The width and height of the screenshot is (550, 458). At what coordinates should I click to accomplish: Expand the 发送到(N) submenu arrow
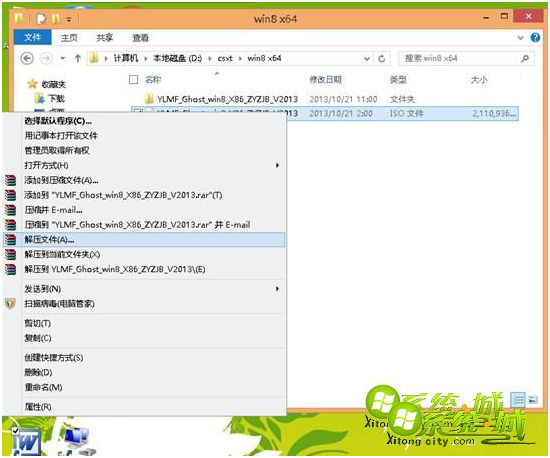click(277, 289)
